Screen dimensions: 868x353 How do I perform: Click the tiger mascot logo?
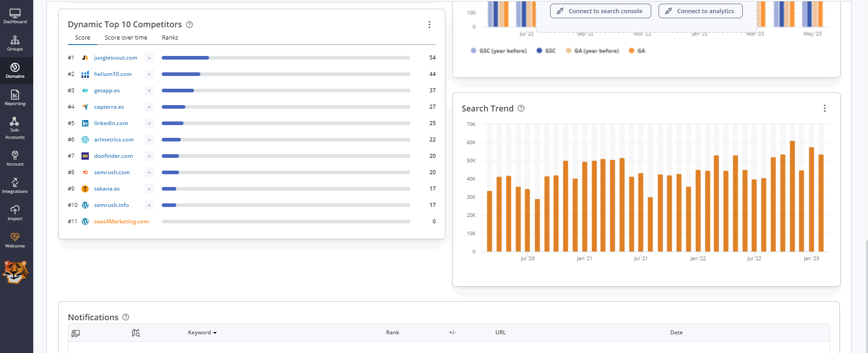point(15,272)
